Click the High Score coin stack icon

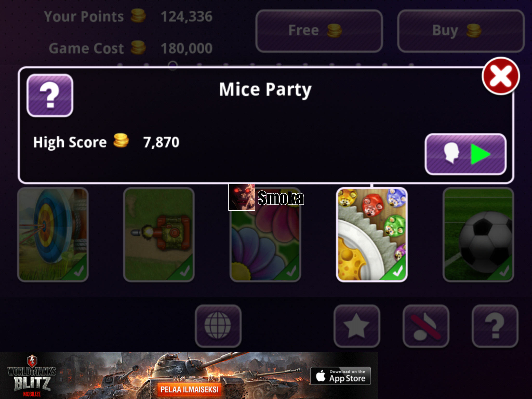coord(121,141)
